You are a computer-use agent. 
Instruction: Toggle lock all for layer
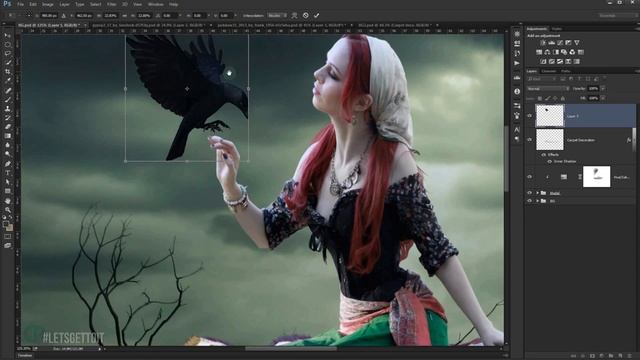point(563,98)
